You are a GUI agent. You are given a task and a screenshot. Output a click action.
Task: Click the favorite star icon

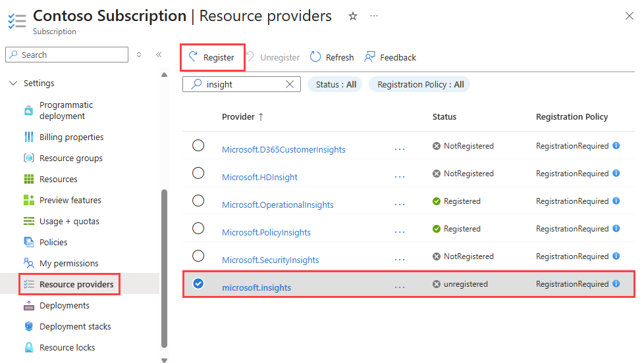point(353,16)
